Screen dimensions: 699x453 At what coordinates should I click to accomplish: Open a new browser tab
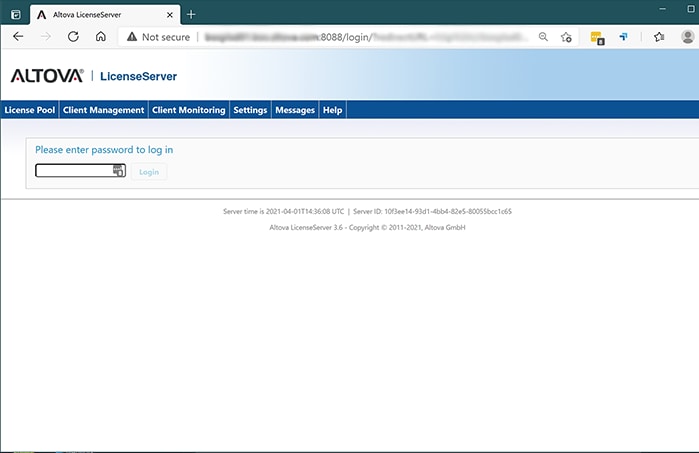(191, 14)
